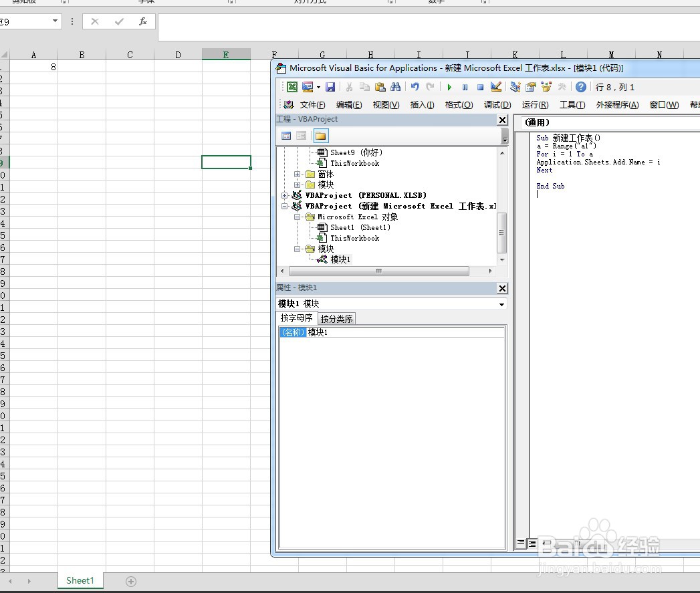The height and width of the screenshot is (593, 700).
Task: Click Save floppy disk icon in VBA toolbar
Action: coord(330,87)
